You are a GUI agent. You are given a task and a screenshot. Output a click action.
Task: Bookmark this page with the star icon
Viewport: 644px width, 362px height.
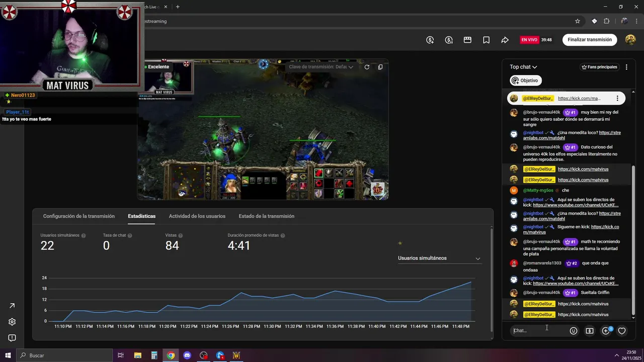pos(578,21)
